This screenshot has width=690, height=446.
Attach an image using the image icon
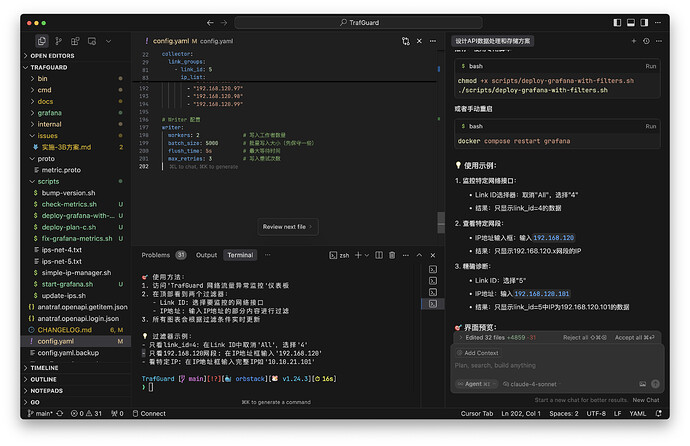[x=642, y=384]
